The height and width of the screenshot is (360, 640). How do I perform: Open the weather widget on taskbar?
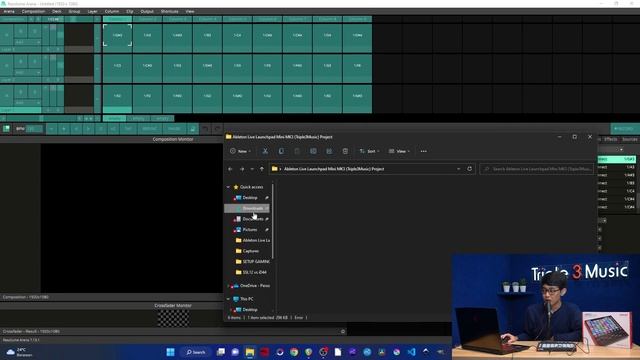point(18,352)
